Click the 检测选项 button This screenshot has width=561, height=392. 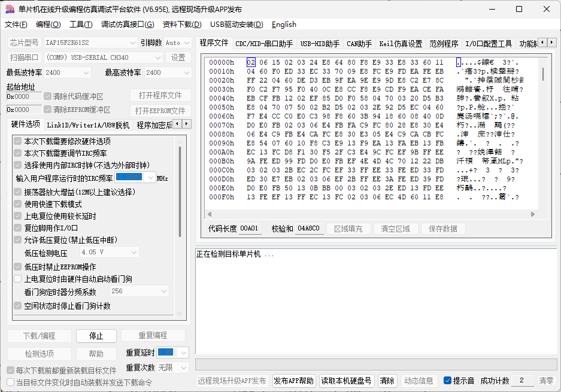tap(40, 354)
